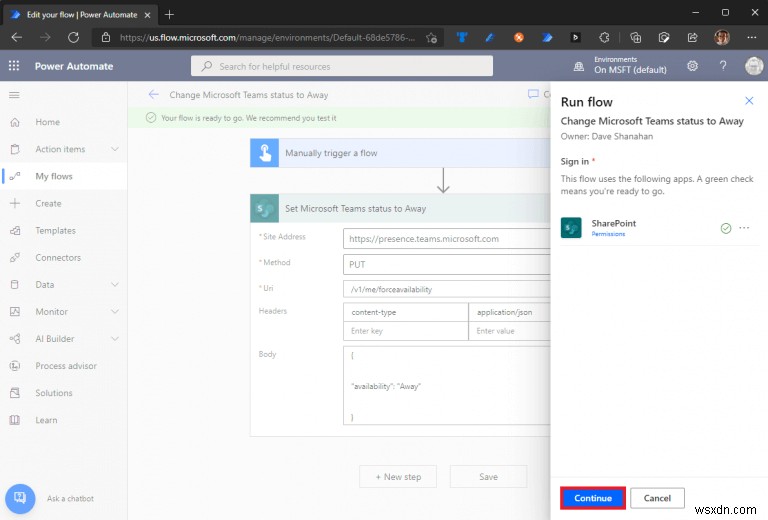The height and width of the screenshot is (520, 768).
Task: Add page to favorites star icon
Action: pos(431,38)
